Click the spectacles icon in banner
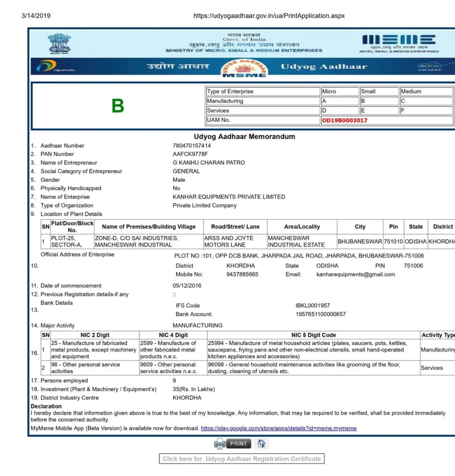The height and width of the screenshot is (476, 455). coord(430,66)
